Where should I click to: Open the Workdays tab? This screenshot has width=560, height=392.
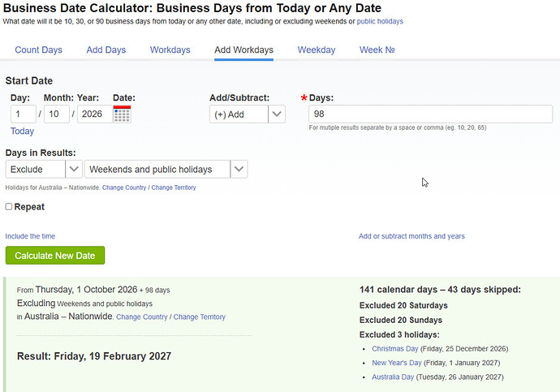[170, 50]
